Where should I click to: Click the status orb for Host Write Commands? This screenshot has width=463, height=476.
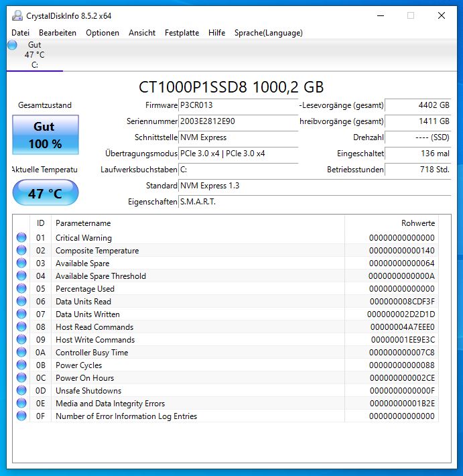pos(21,339)
